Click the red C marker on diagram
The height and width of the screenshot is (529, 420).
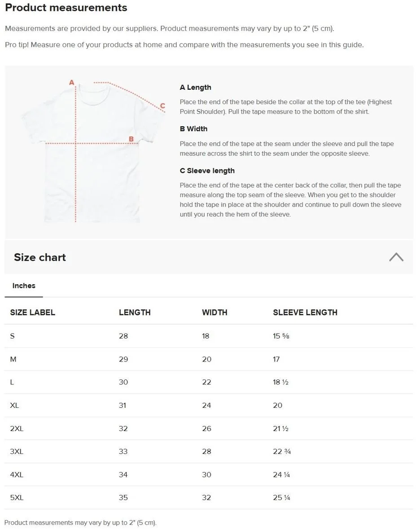(x=162, y=106)
